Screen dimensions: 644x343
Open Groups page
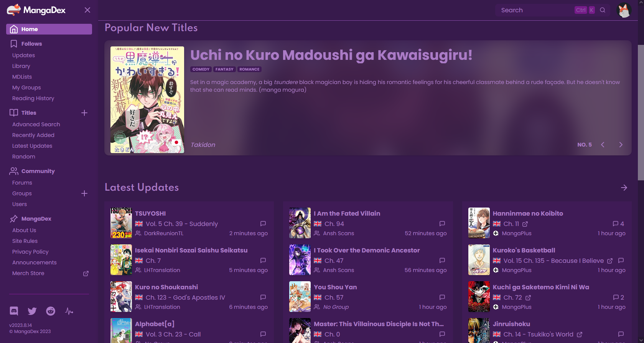click(22, 193)
